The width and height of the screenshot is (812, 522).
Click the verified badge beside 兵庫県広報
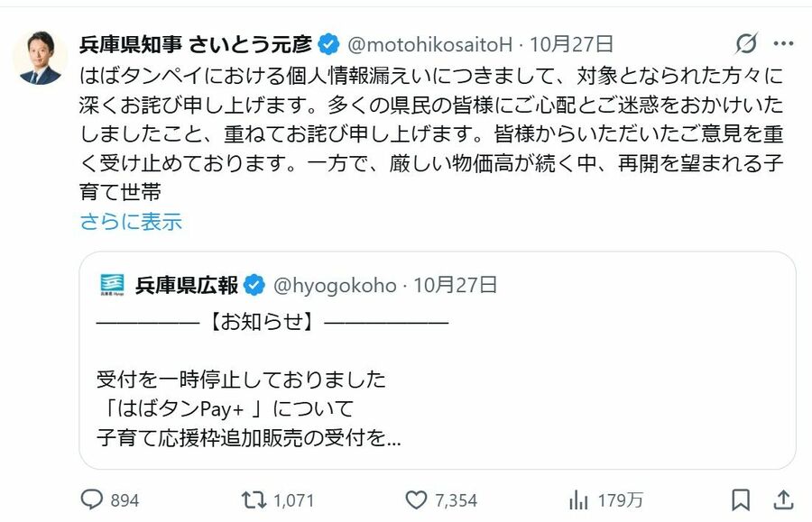255,286
